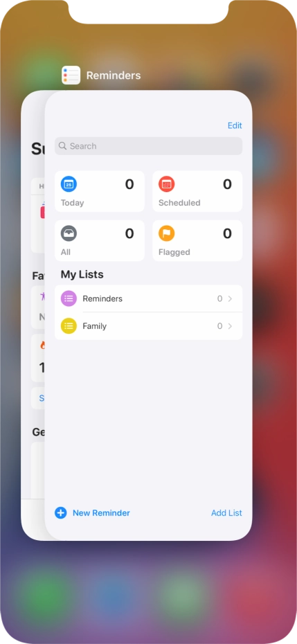
Task: Click into the Search input field
Action: [148, 146]
